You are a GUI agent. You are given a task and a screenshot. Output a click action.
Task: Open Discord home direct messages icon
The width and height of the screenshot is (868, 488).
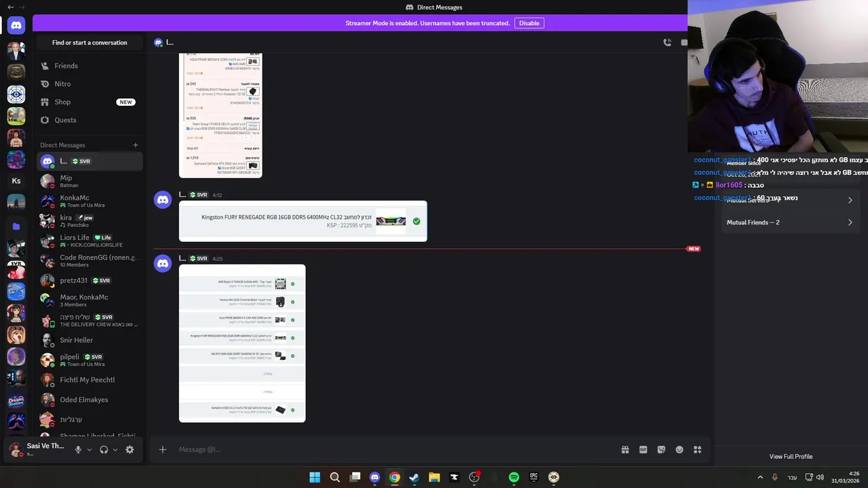tap(16, 25)
